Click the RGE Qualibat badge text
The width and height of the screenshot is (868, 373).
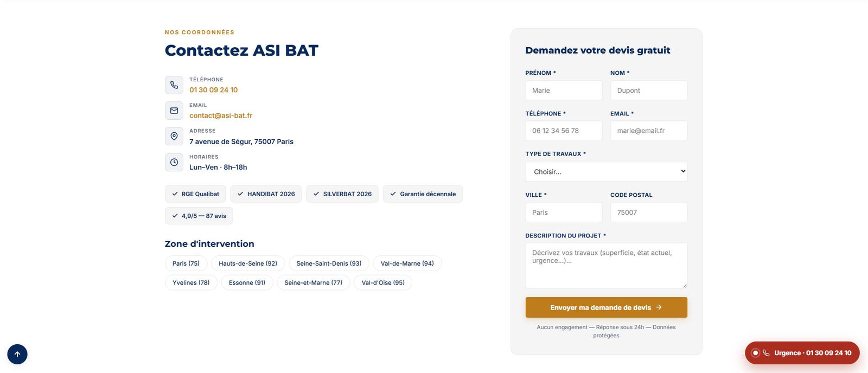pyautogui.click(x=200, y=194)
